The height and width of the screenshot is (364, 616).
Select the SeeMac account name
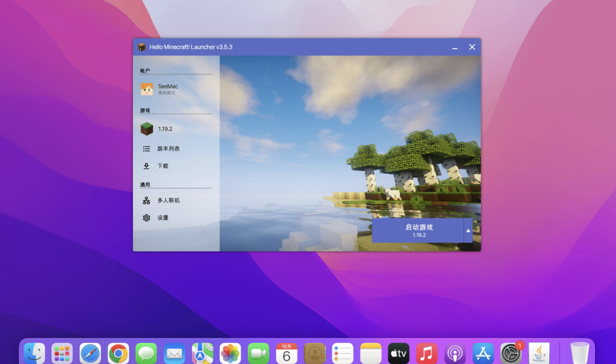[x=168, y=86]
